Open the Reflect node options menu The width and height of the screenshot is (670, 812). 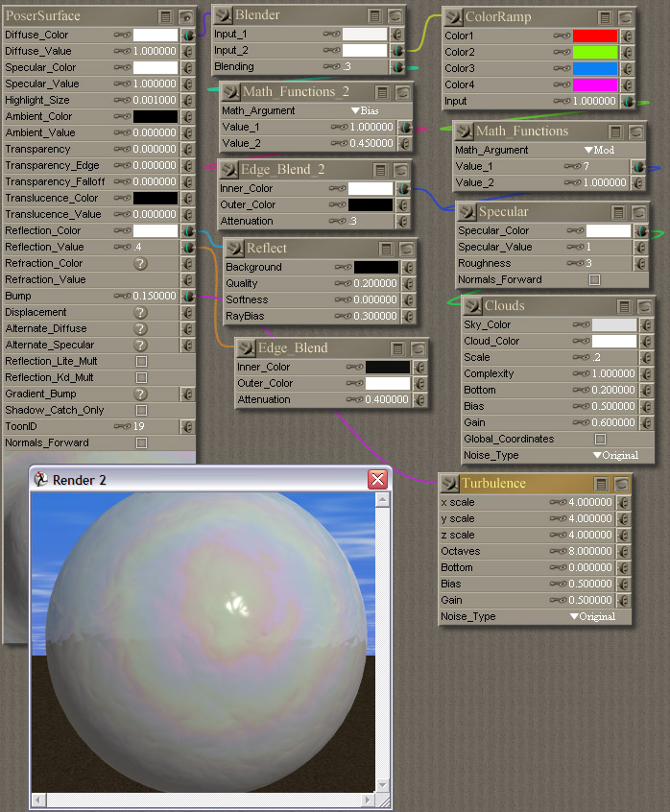pos(386,250)
